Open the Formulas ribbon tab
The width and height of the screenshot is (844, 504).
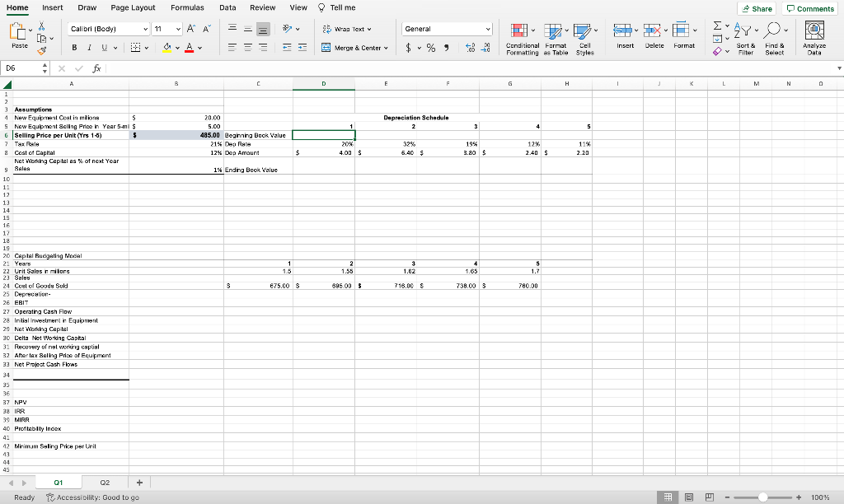187,7
